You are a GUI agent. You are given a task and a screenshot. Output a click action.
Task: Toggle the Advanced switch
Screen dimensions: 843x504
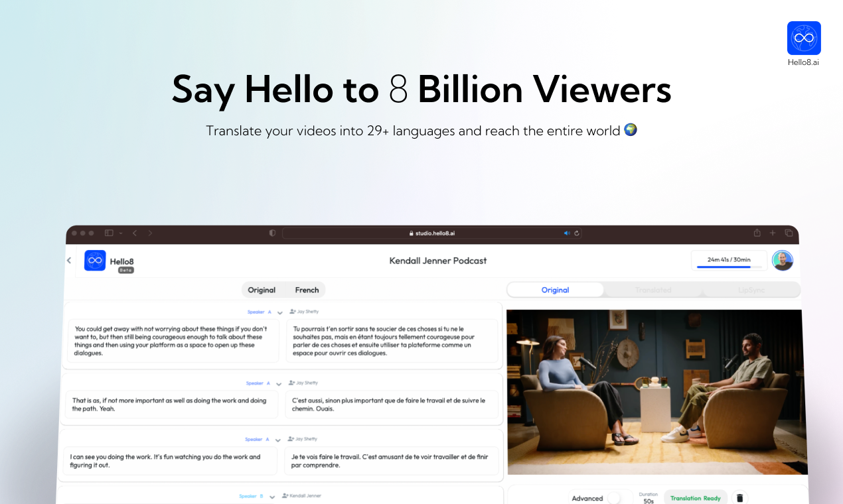pos(614,498)
